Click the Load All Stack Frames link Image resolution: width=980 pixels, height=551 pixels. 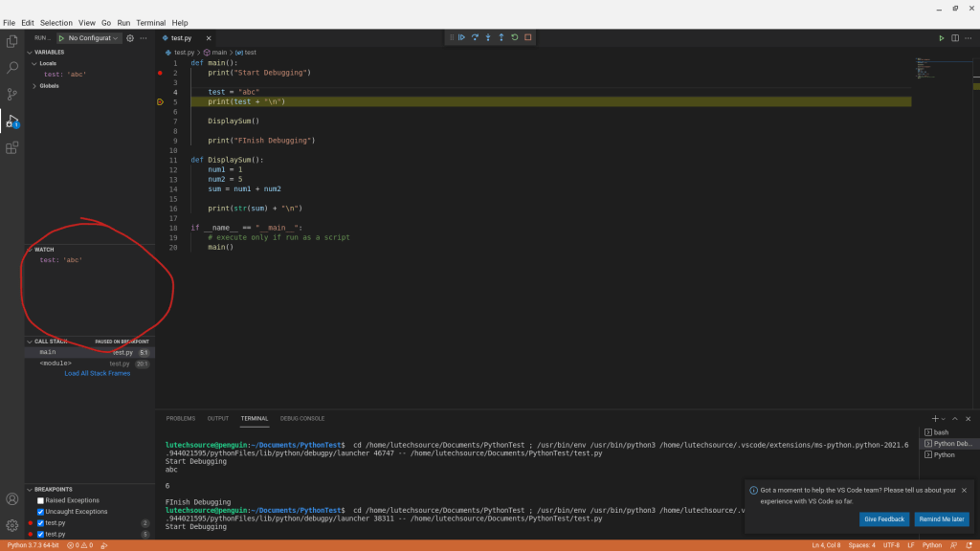pyautogui.click(x=97, y=373)
